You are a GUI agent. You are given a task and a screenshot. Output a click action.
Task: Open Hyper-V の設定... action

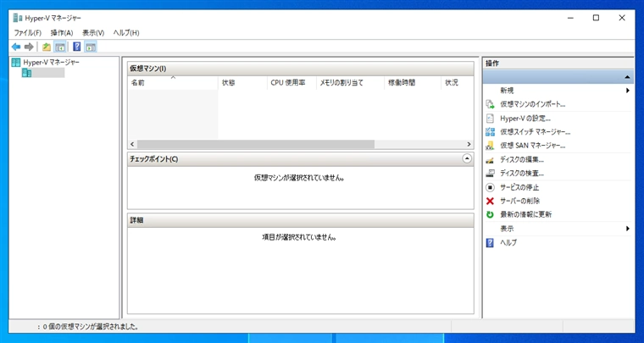coord(525,119)
